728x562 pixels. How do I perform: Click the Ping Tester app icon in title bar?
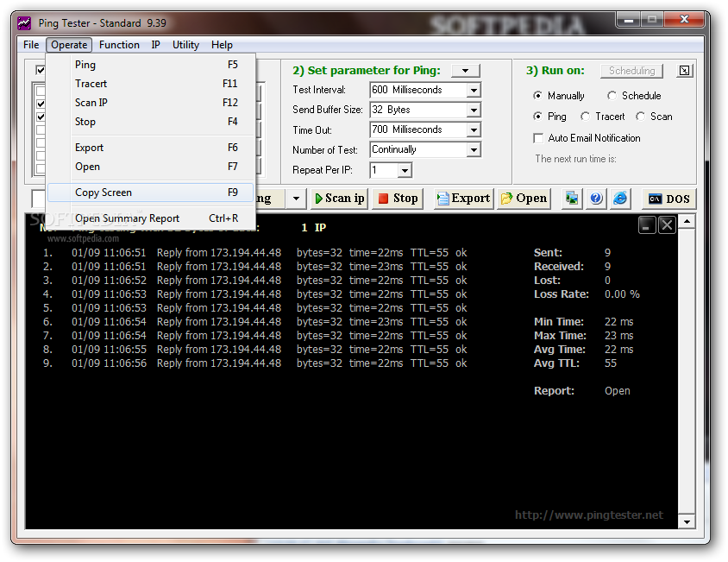click(23, 22)
